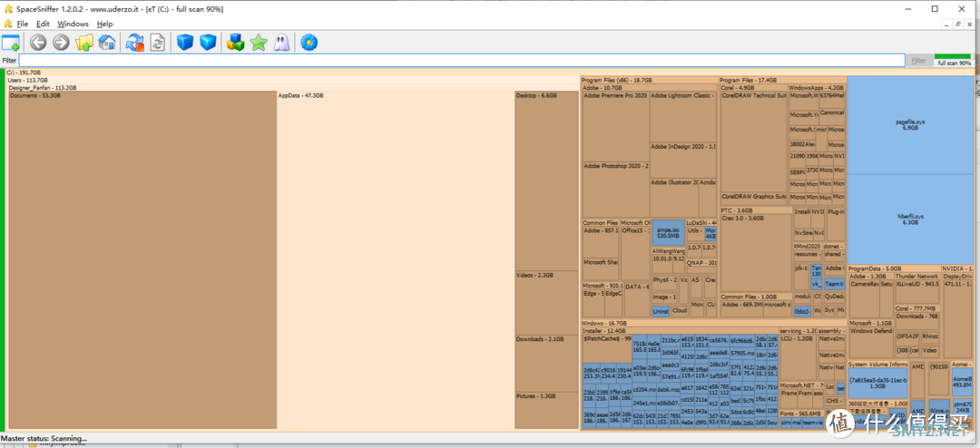Open the Edit menu
This screenshot has width=980, height=448.
coord(43,24)
